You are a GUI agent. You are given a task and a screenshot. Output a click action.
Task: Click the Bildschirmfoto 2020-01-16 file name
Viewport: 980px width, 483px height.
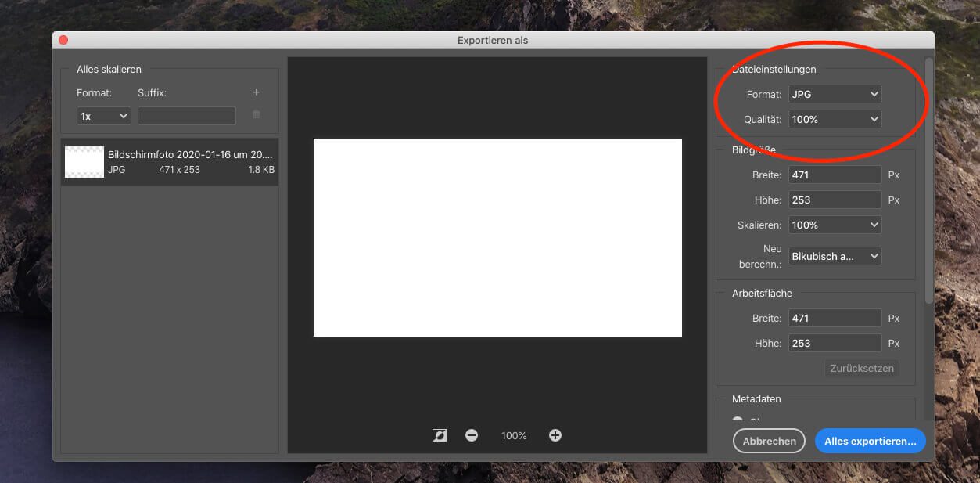190,155
